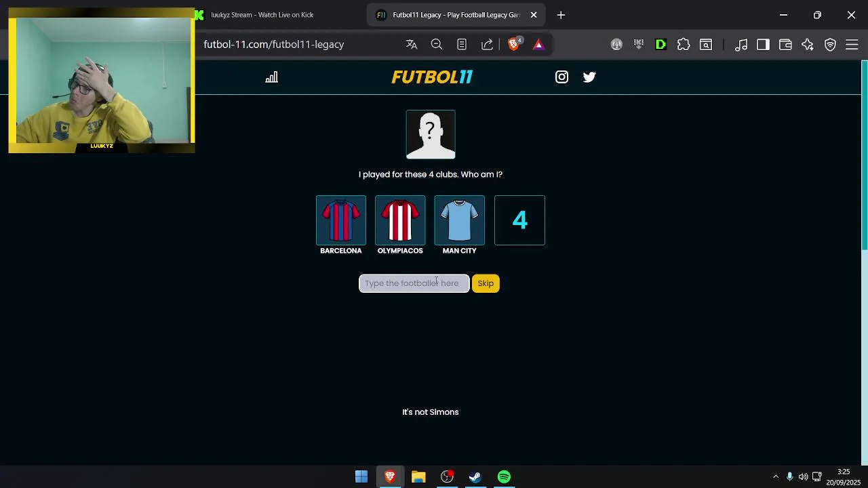The width and height of the screenshot is (868, 488).
Task: Click the microphone tray icon
Action: click(x=789, y=477)
